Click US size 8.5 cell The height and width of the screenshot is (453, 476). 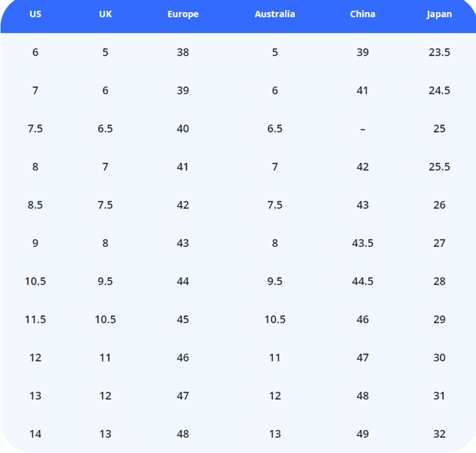35,205
